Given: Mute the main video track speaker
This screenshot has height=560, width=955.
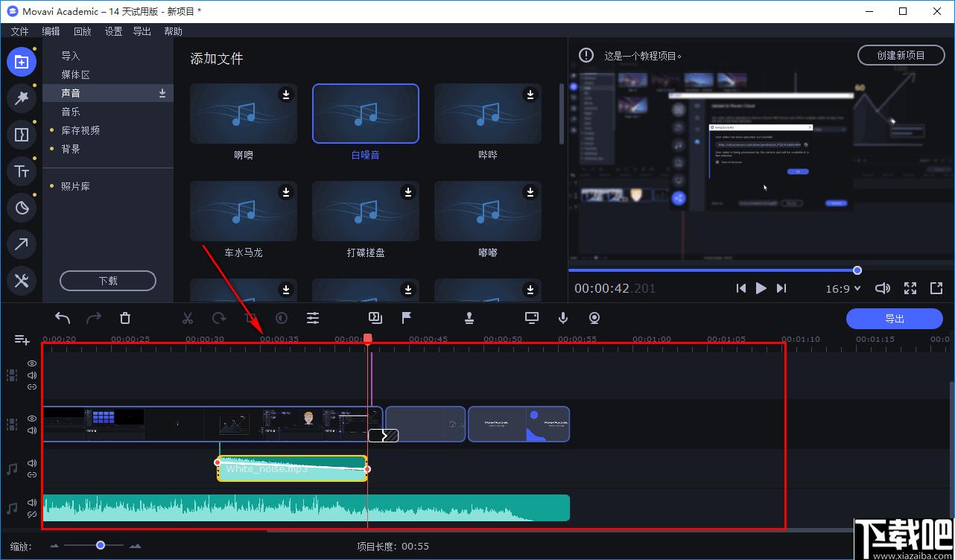Looking at the screenshot, I should (32, 430).
